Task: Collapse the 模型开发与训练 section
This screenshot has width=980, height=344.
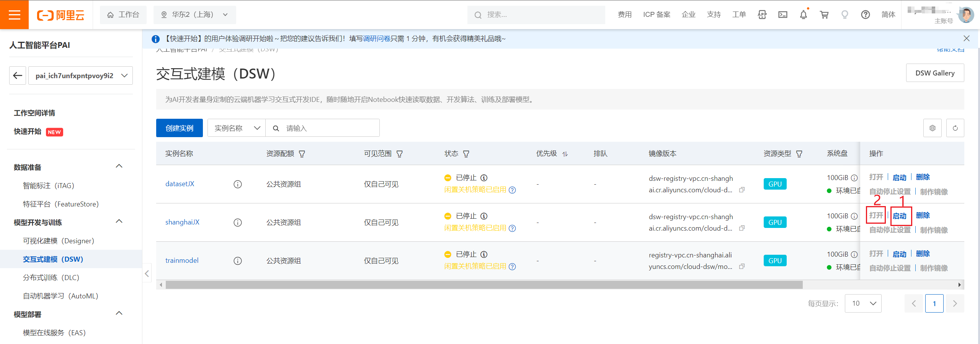Action: click(x=119, y=221)
